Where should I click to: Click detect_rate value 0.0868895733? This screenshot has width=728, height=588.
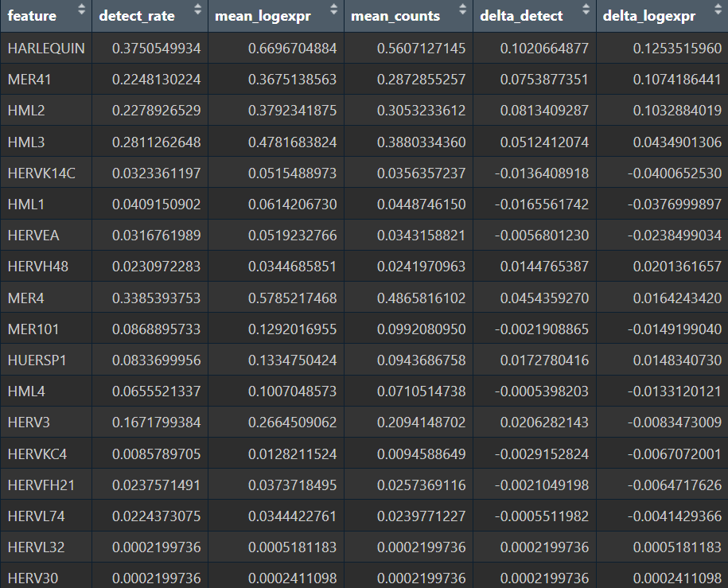pos(156,329)
